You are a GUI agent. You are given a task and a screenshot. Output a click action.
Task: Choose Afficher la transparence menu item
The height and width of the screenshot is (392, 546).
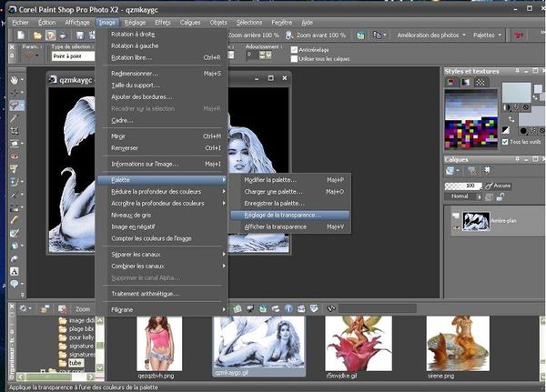289,227
